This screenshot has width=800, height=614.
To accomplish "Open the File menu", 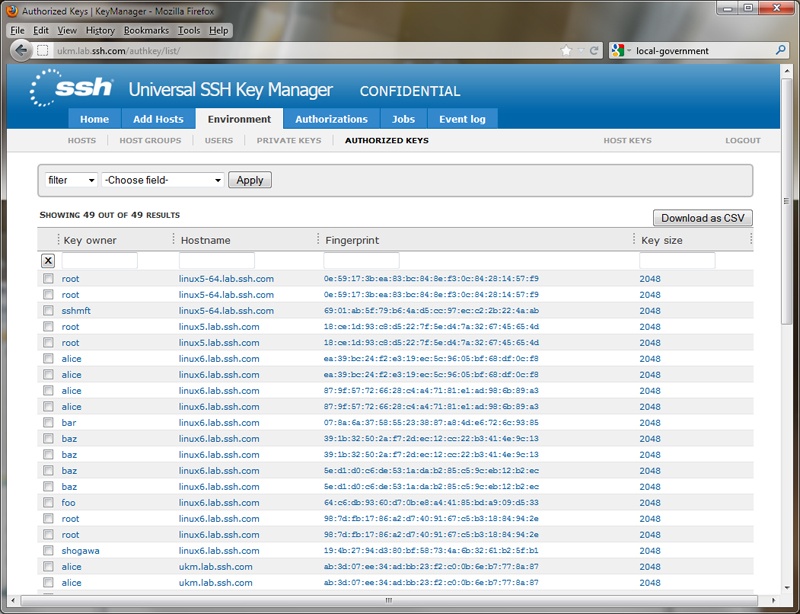I will [x=17, y=31].
